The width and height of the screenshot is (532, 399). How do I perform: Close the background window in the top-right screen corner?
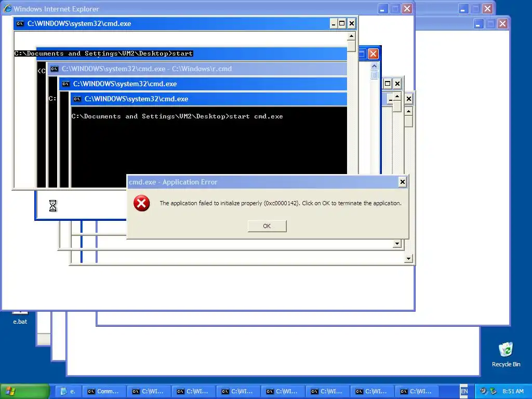pyautogui.click(x=487, y=9)
